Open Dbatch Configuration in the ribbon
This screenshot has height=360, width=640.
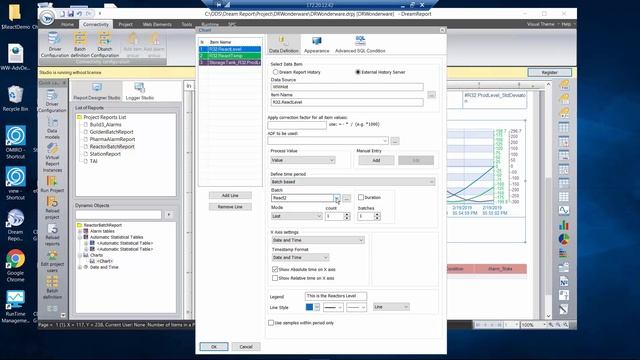pos(104,44)
